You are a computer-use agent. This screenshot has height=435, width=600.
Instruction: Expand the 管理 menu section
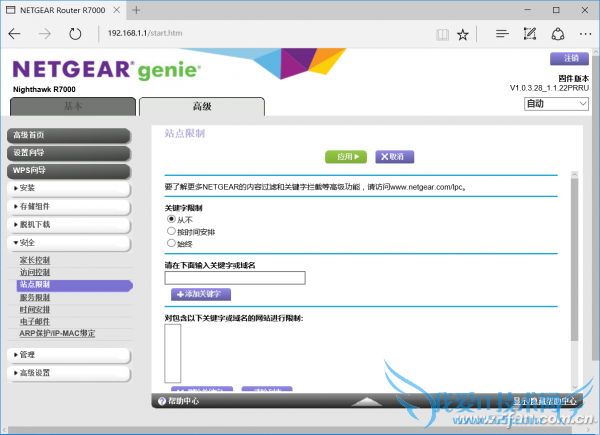(69, 355)
